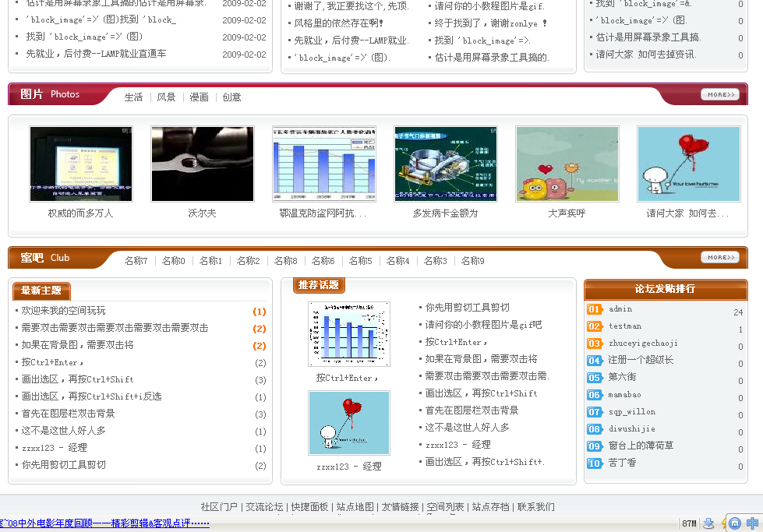
Task: Click the download arrow icon in status bar
Action: click(x=708, y=523)
